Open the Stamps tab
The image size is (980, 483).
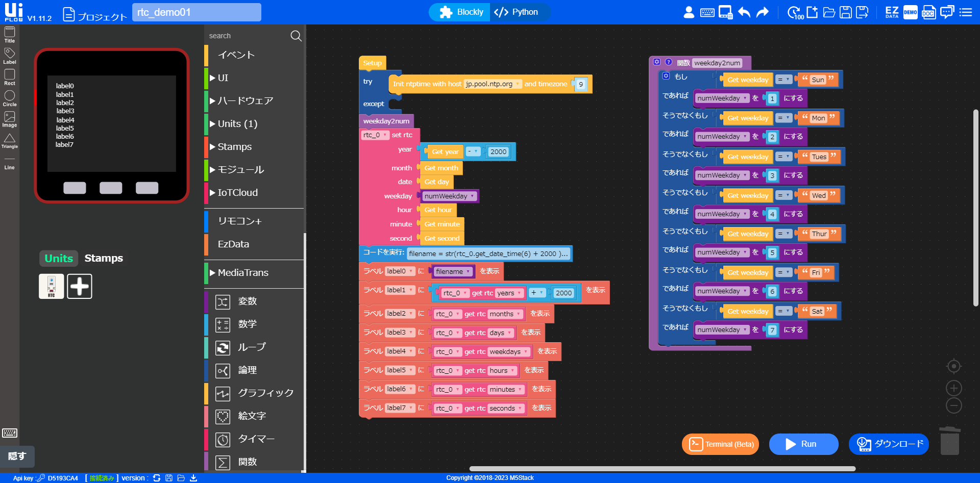click(x=104, y=258)
